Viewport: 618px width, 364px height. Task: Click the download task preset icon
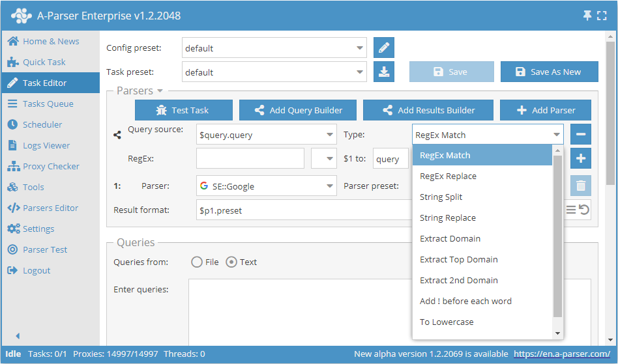[x=384, y=72]
